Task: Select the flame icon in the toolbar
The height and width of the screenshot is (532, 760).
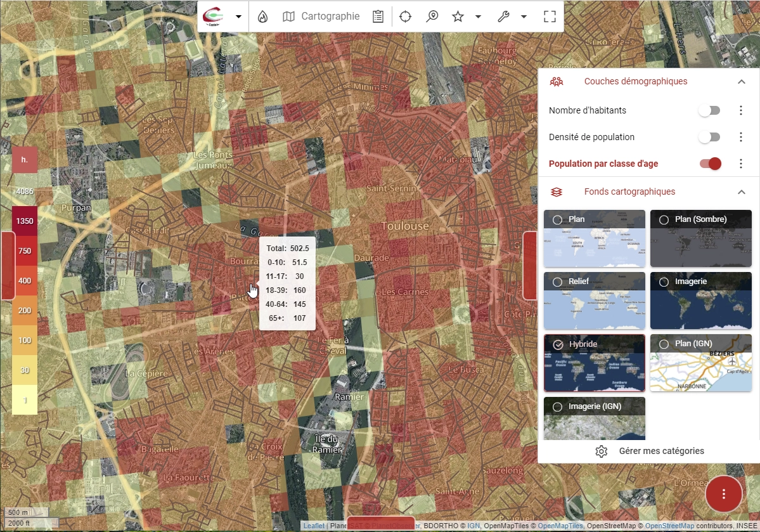Action: pyautogui.click(x=262, y=16)
